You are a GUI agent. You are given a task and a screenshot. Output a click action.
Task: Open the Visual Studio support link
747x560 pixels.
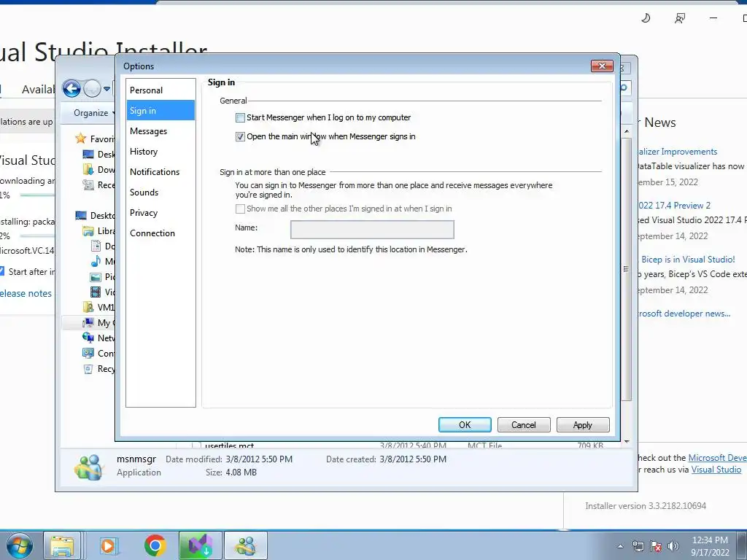716,470
